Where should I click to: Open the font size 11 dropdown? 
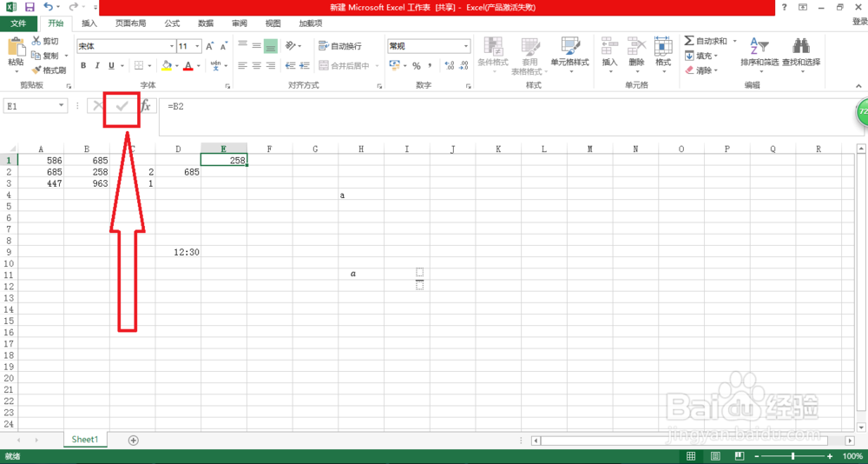(x=198, y=47)
